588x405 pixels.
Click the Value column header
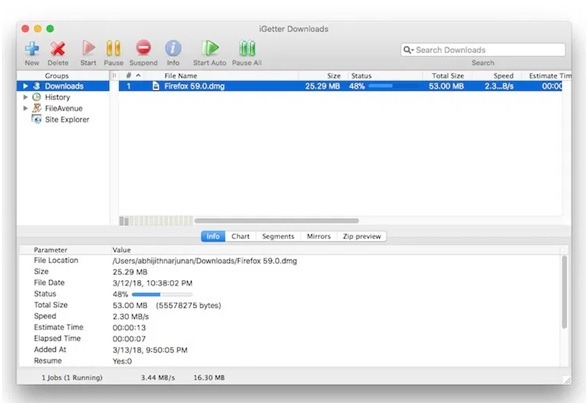pyautogui.click(x=122, y=250)
